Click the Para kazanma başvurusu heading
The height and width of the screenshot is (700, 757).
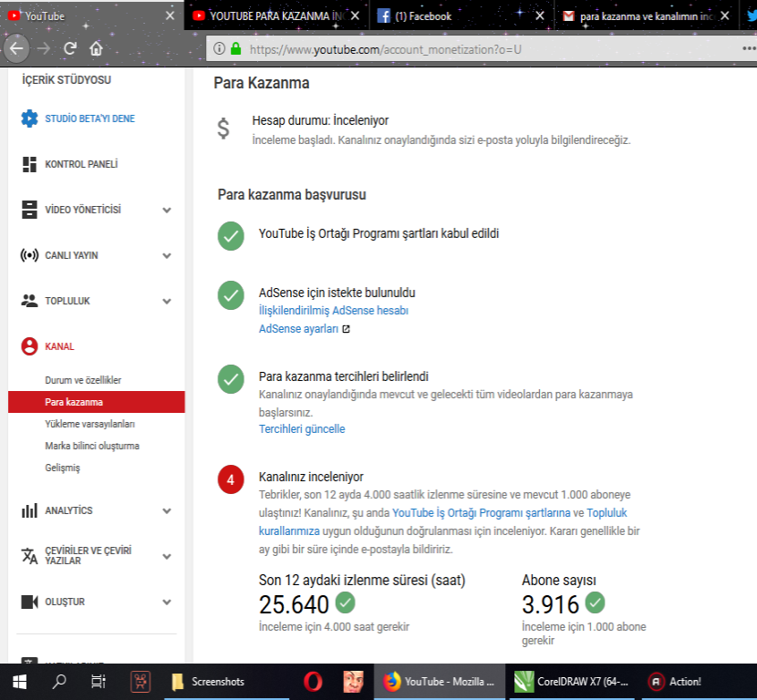point(292,195)
